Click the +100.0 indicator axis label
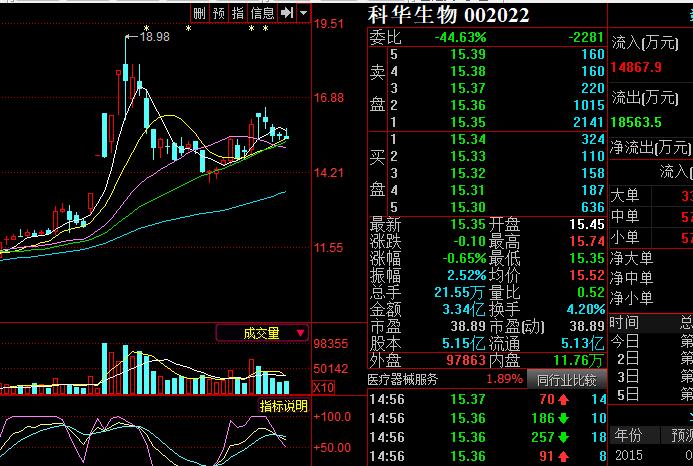Screen dimensions: 693x466 [x=332, y=417]
